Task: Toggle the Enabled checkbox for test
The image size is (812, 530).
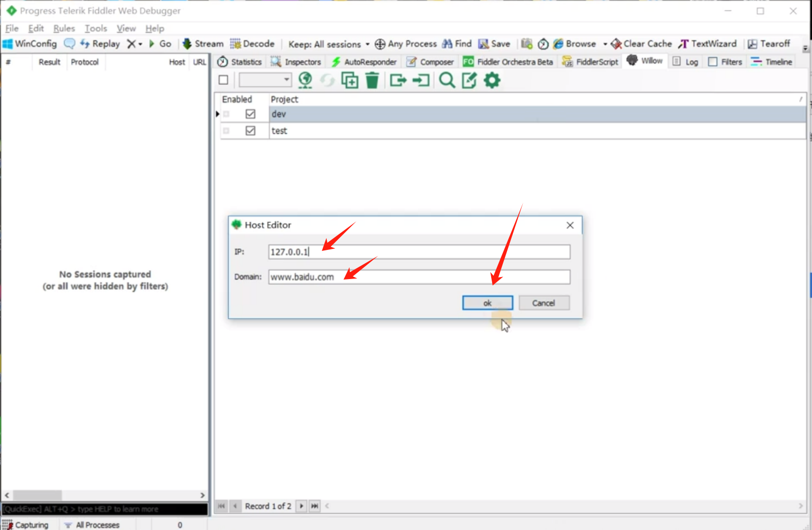Action: (x=250, y=131)
